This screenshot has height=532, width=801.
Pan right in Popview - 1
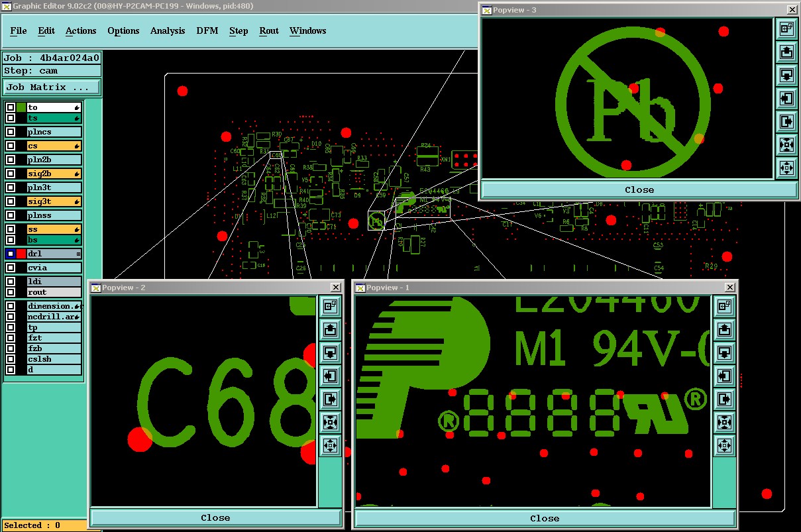[723, 399]
